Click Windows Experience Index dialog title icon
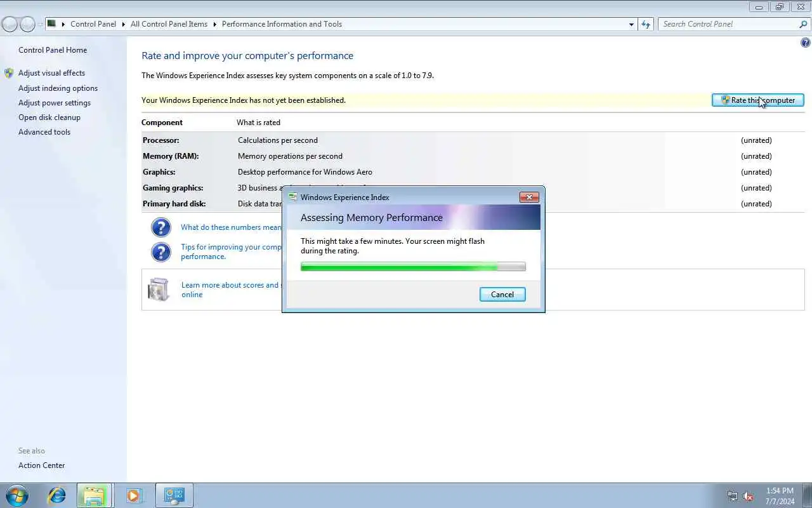This screenshot has height=508, width=812. 292,197
